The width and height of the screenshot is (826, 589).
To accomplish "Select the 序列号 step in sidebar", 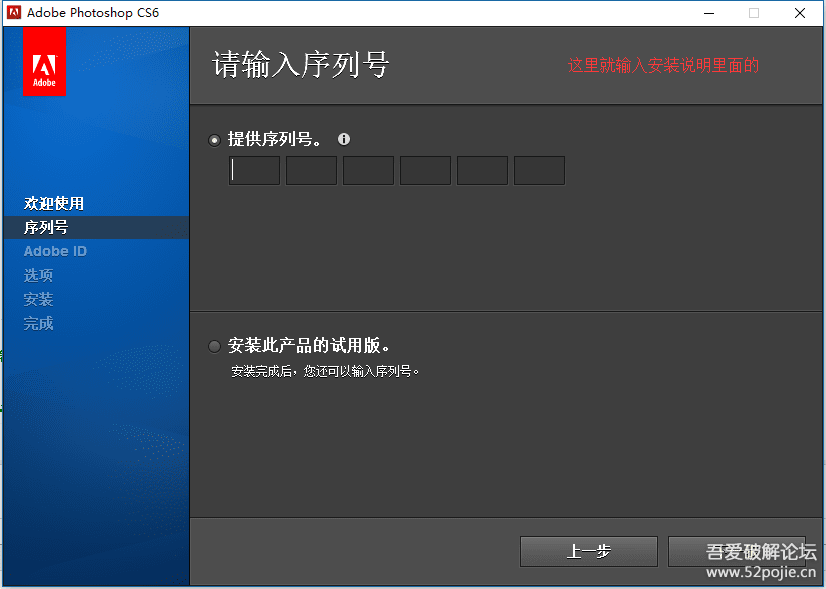I will point(96,228).
